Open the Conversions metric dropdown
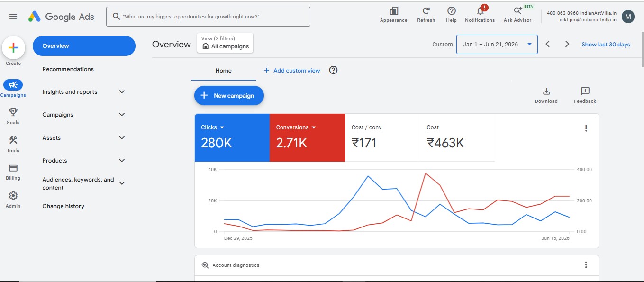The width and height of the screenshot is (644, 282). pyautogui.click(x=314, y=127)
